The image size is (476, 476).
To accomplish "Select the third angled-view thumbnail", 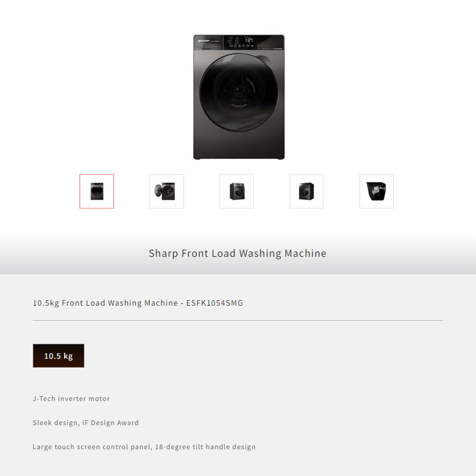I will pos(237,191).
